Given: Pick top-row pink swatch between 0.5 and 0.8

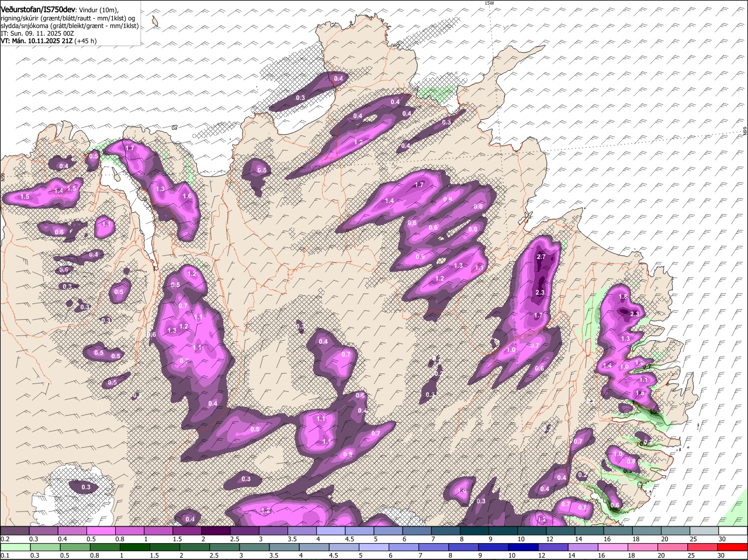Looking at the screenshot, I should click(x=101, y=530).
